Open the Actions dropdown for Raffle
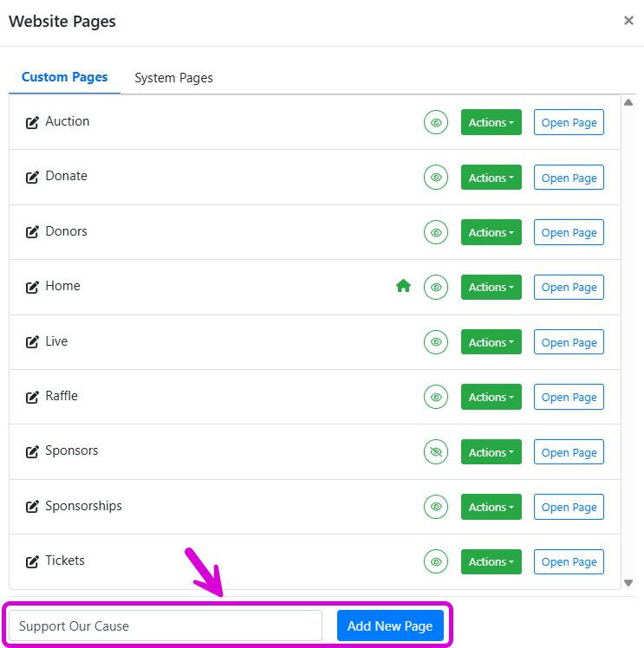Screen dimensions: 644x648 tap(491, 398)
